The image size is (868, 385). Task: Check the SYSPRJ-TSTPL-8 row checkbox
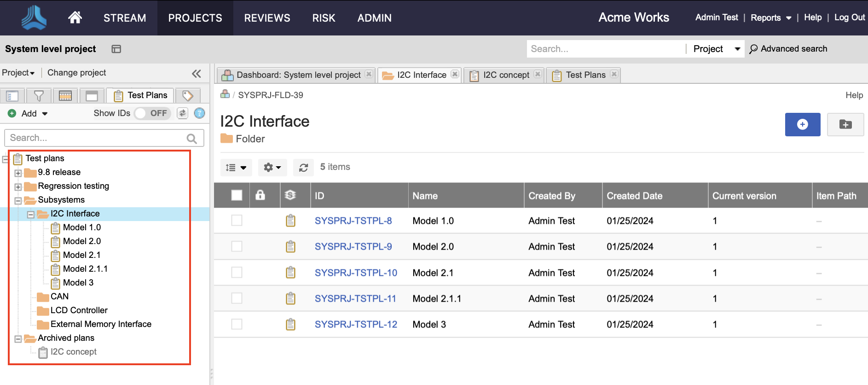pos(237,221)
